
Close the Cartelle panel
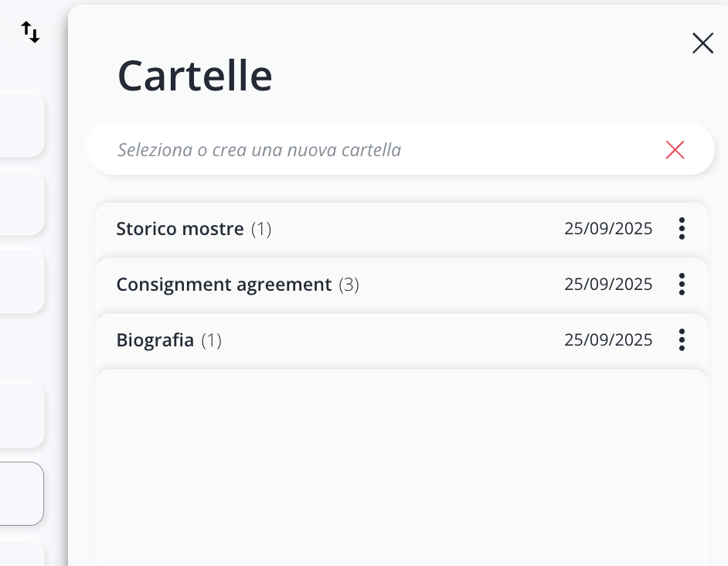pos(702,43)
